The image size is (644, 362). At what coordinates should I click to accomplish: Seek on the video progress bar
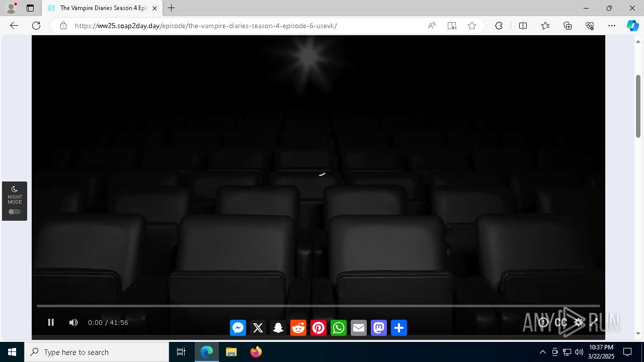318,306
